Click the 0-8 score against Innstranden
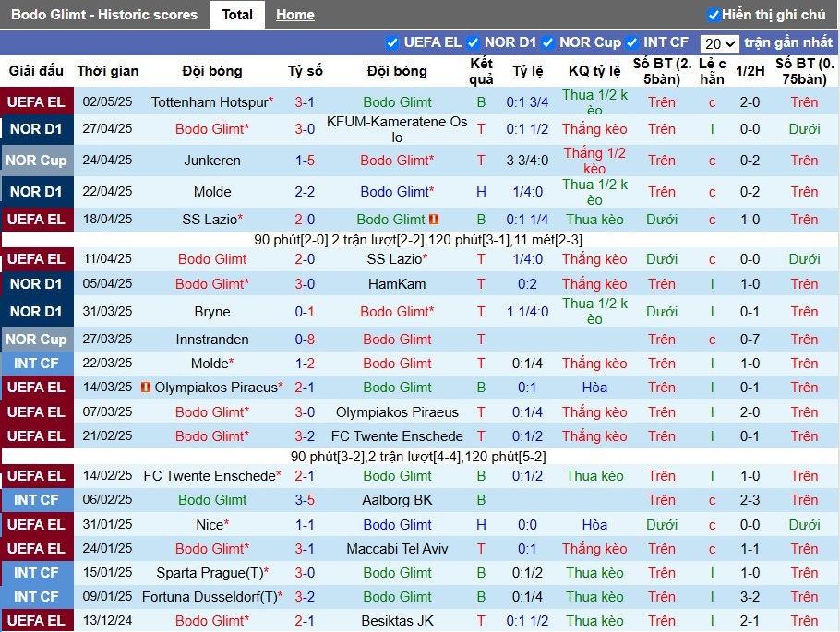The height and width of the screenshot is (632, 840). click(305, 339)
